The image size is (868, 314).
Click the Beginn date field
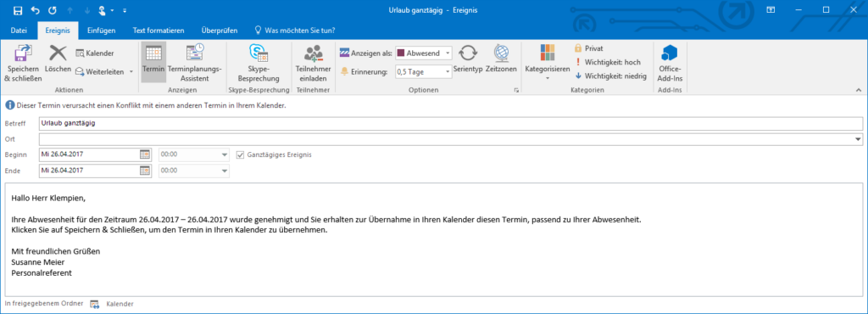[x=88, y=154]
